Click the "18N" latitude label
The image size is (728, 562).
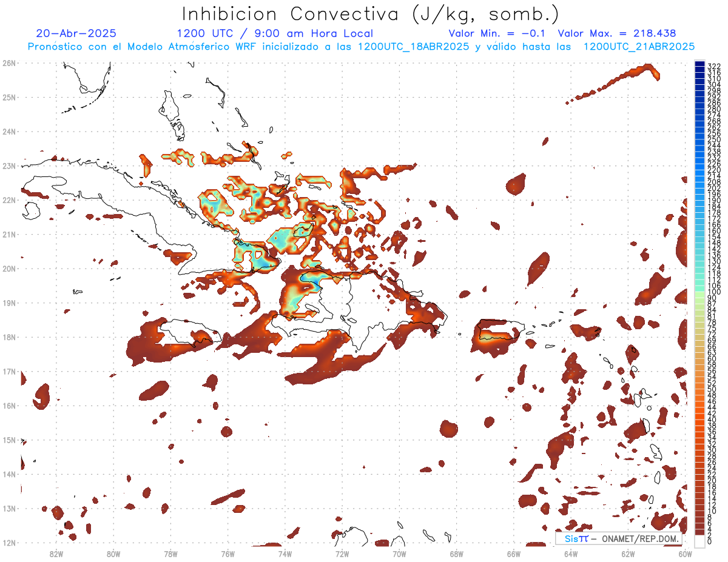(x=8, y=337)
